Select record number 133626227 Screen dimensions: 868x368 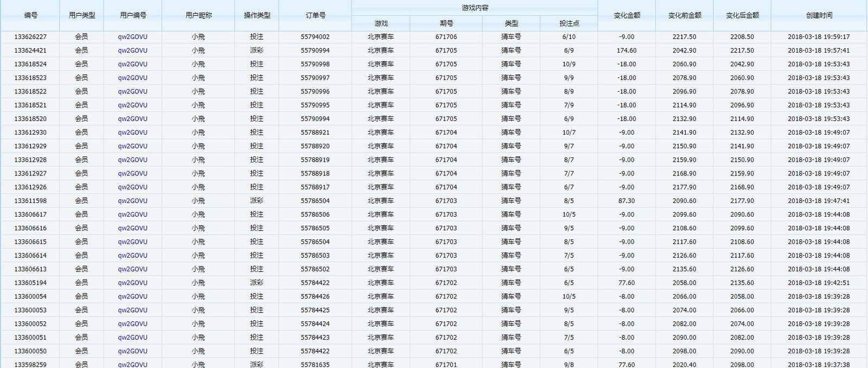30,37
